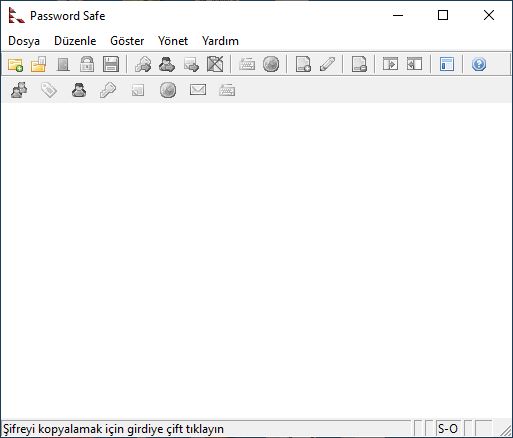Click the Copy Username toolbar icon
513x438 pixels.
(167, 64)
